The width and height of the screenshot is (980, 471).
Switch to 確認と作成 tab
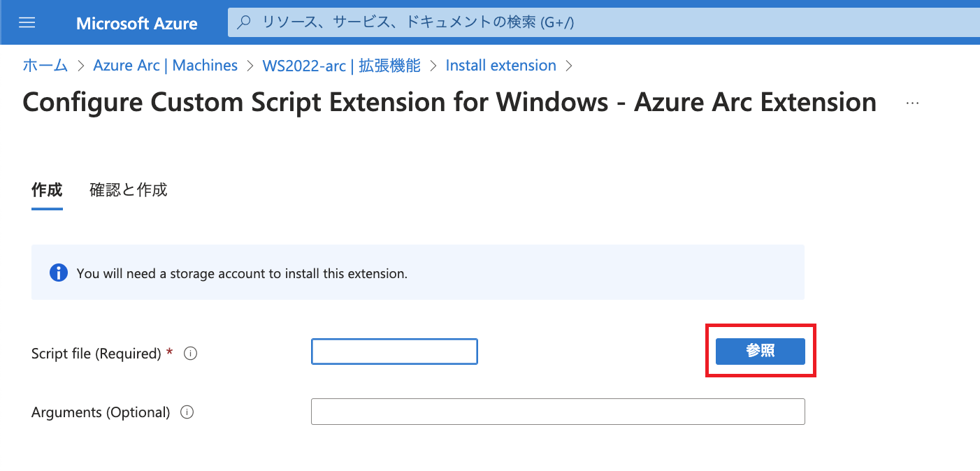point(129,190)
